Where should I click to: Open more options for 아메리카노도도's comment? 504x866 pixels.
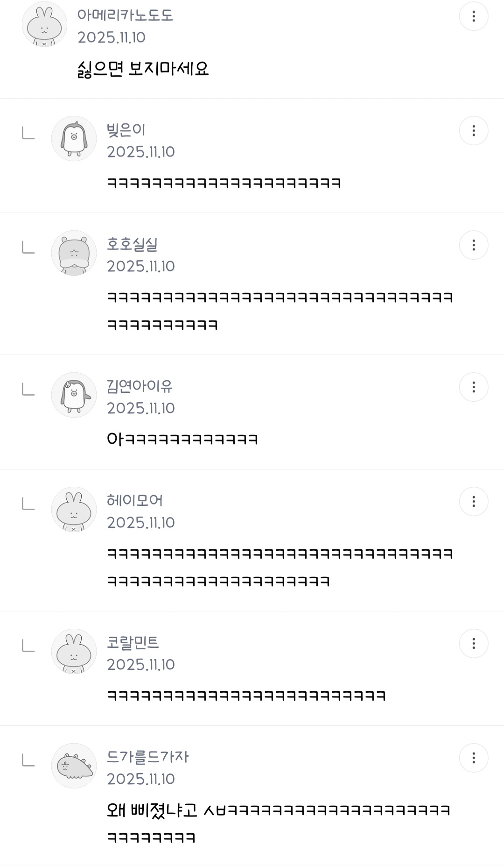473,16
